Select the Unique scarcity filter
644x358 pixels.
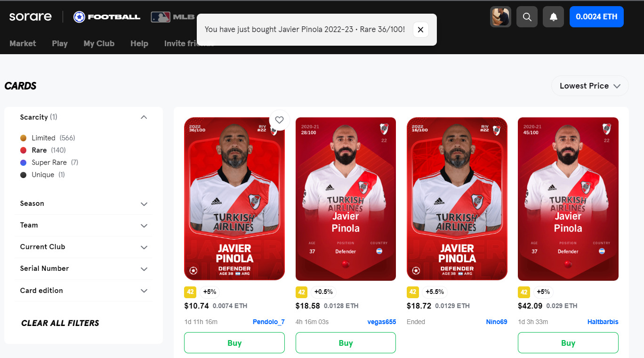(x=42, y=175)
